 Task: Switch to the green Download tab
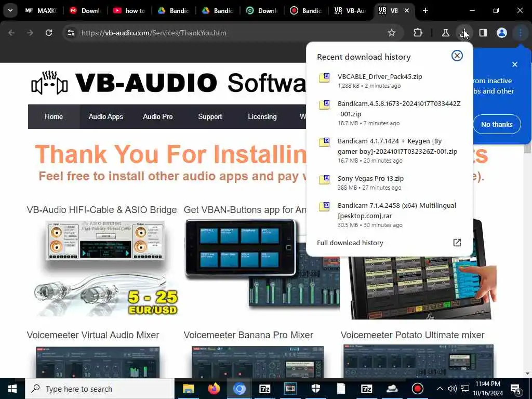click(262, 10)
